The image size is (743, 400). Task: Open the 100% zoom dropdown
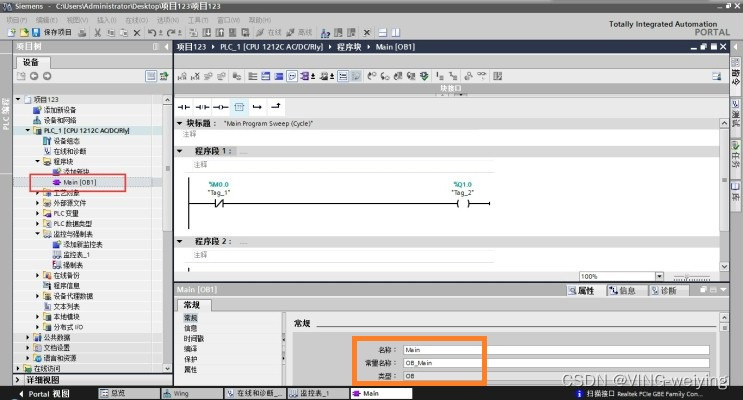(659, 276)
